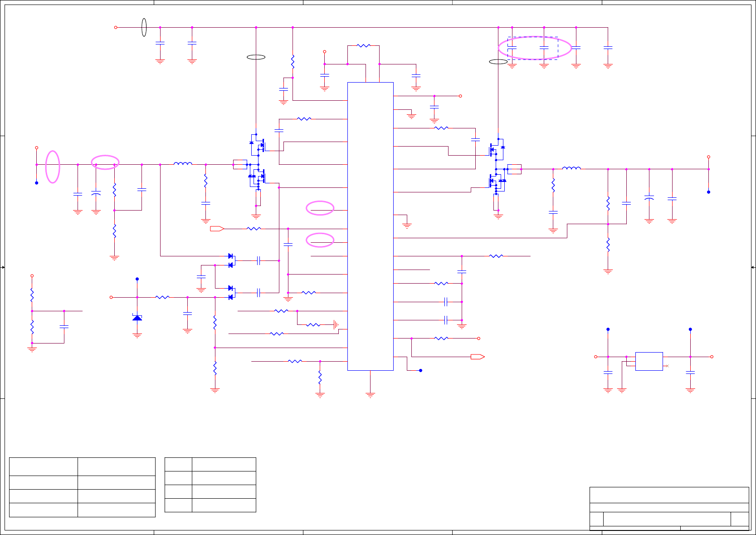Click the open terminal left of the small IC
756x535 pixels.
coord(595,357)
